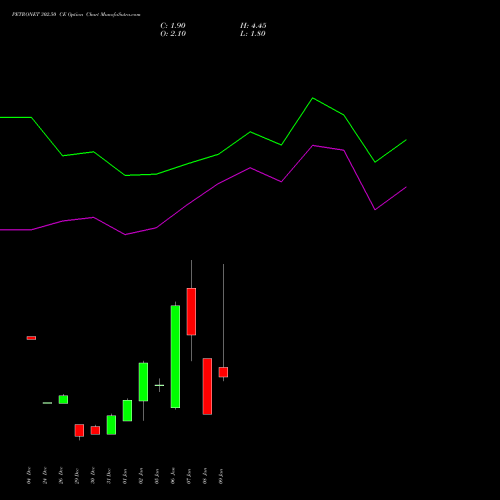Select the 04 Dec date label
Screen dimensions: 500x500
29,476
